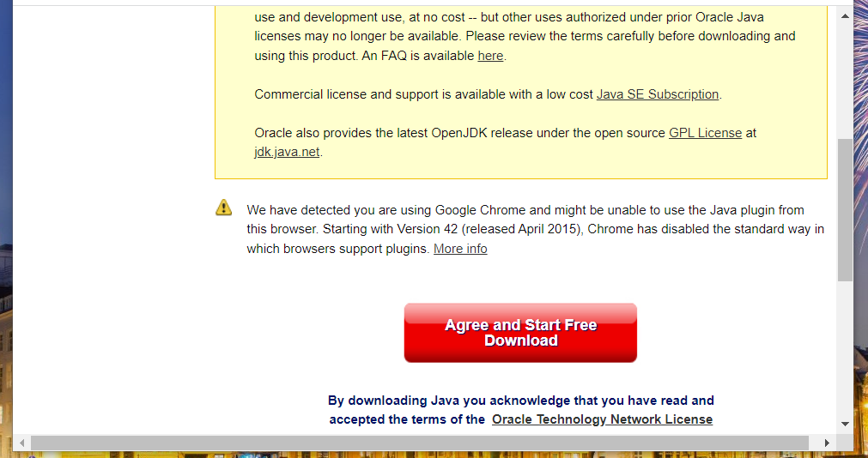Follow the GPL License link

pos(705,133)
